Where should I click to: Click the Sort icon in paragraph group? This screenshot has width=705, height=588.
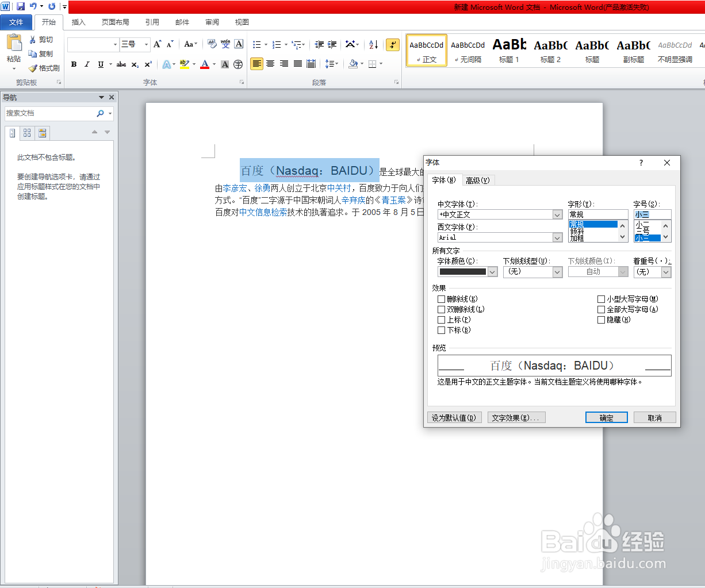373,44
